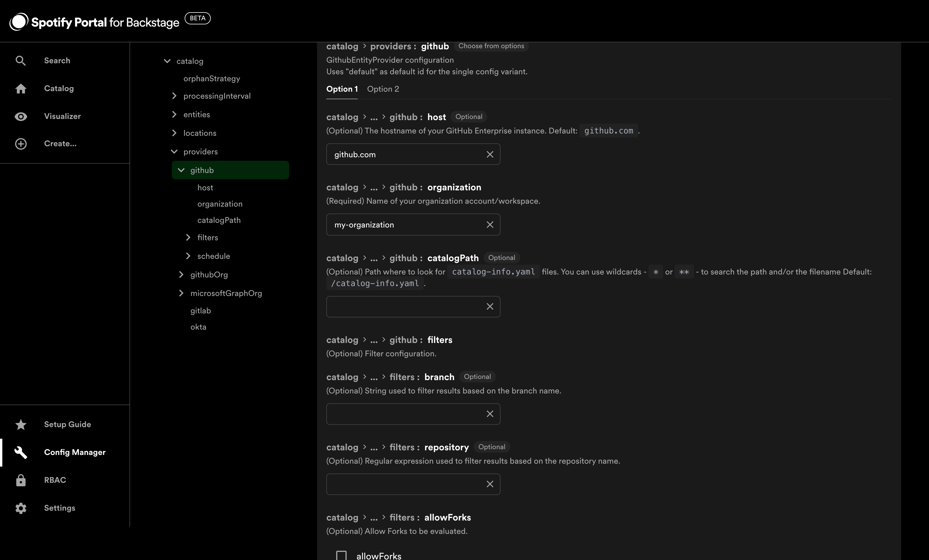Open Setup Guide from the sidebar
This screenshot has height=560, width=929.
[67, 424]
